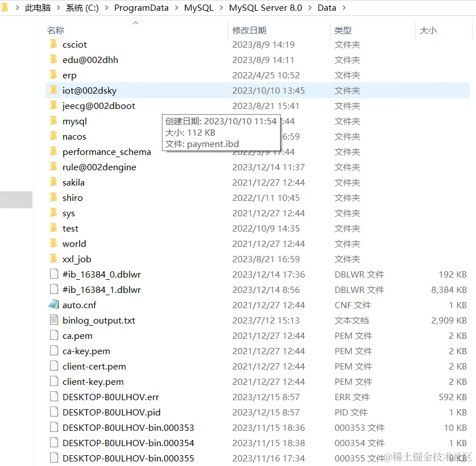Click the binlog_output.txt document icon
The width and height of the screenshot is (476, 466).
pos(54,320)
